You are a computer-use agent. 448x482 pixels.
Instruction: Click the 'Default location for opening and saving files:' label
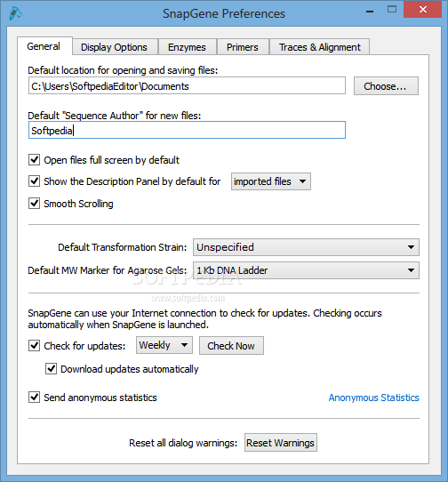[123, 70]
